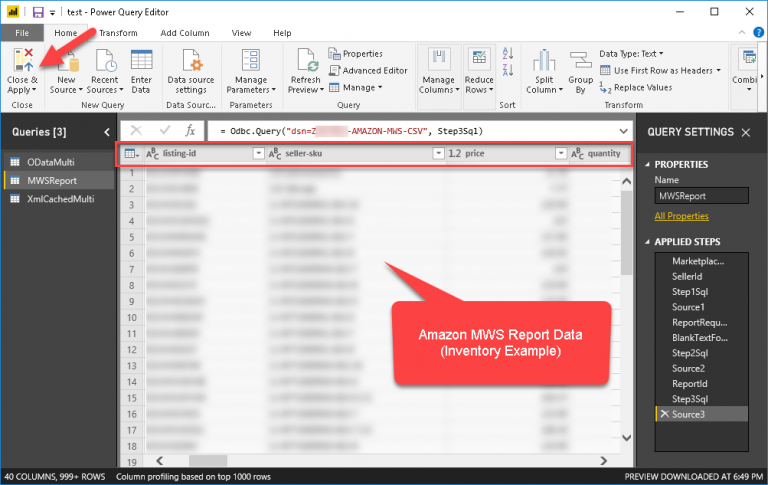Screen dimensions: 768x485
Task: Click the query Name input field
Action: (x=701, y=196)
